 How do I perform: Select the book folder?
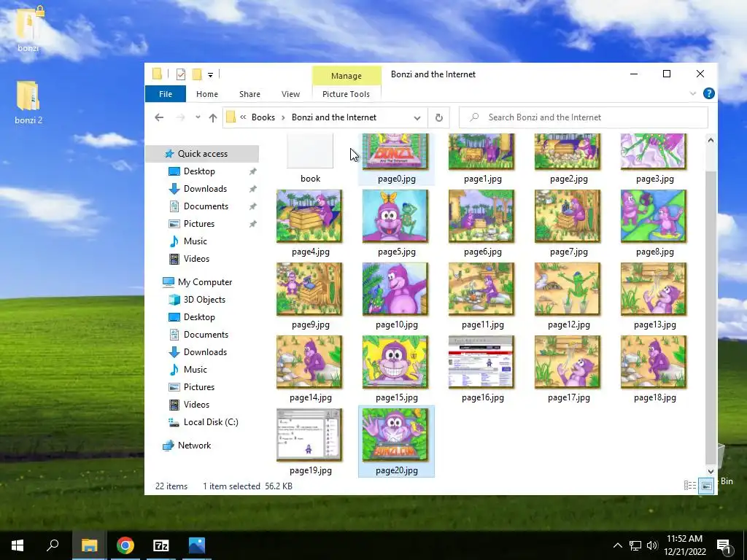pyautogui.click(x=310, y=157)
